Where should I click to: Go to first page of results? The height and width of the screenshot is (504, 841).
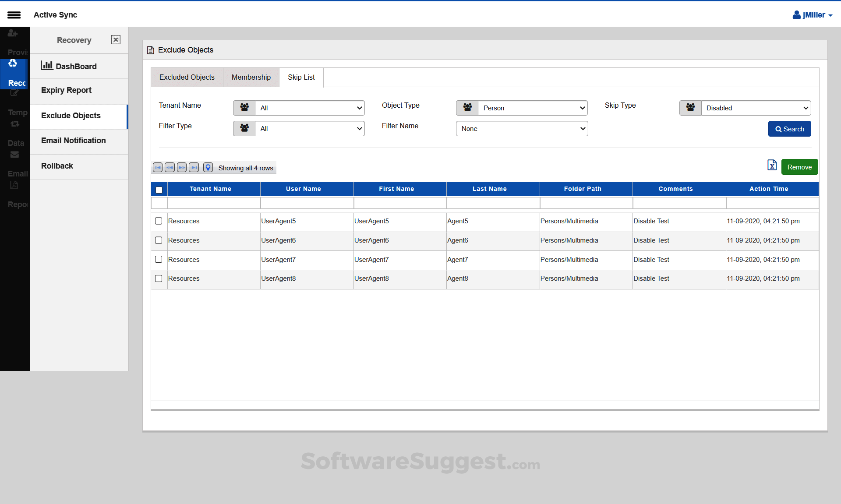[x=158, y=168]
